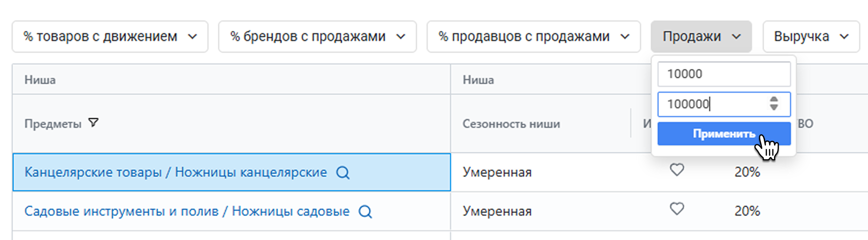
Task: Click the Предметы column header
Action: 53,124
